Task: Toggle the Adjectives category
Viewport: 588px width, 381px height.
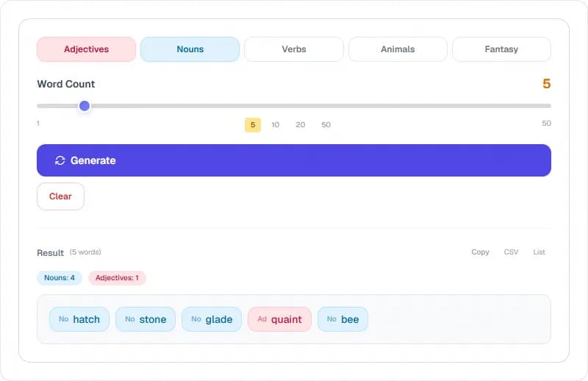Action: coord(86,49)
